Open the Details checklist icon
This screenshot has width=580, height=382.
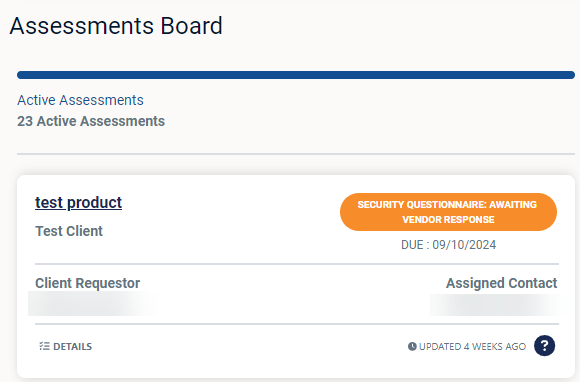[44, 346]
